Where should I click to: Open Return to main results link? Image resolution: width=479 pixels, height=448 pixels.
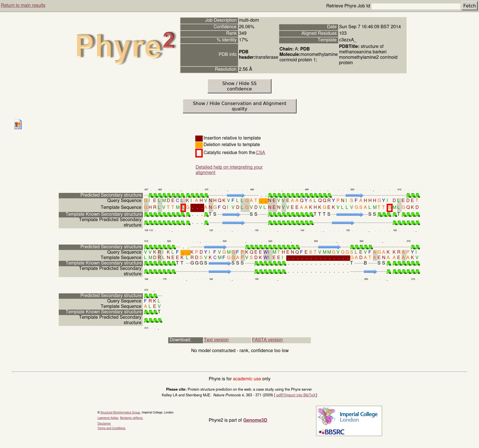point(23,5)
